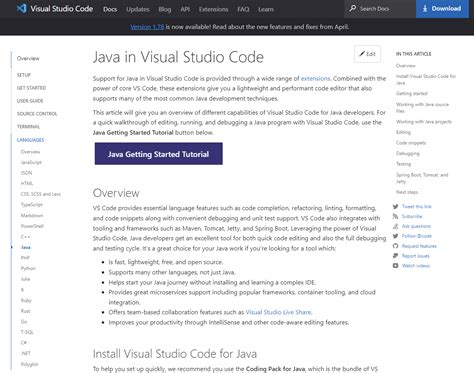Open the Visual Studio Live Share link
The image size is (474, 373).
[278, 312]
